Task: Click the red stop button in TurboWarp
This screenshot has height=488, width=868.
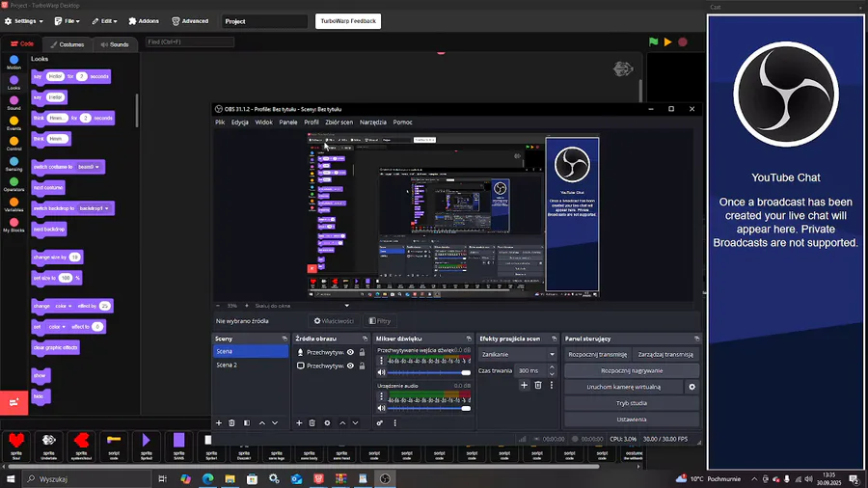Action: click(x=683, y=42)
